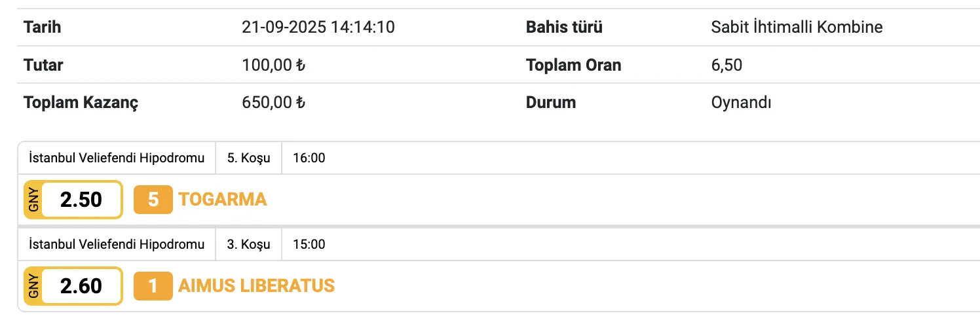Select the 2.60 odds box
Viewport: 980px width, 326px height.
tap(81, 286)
